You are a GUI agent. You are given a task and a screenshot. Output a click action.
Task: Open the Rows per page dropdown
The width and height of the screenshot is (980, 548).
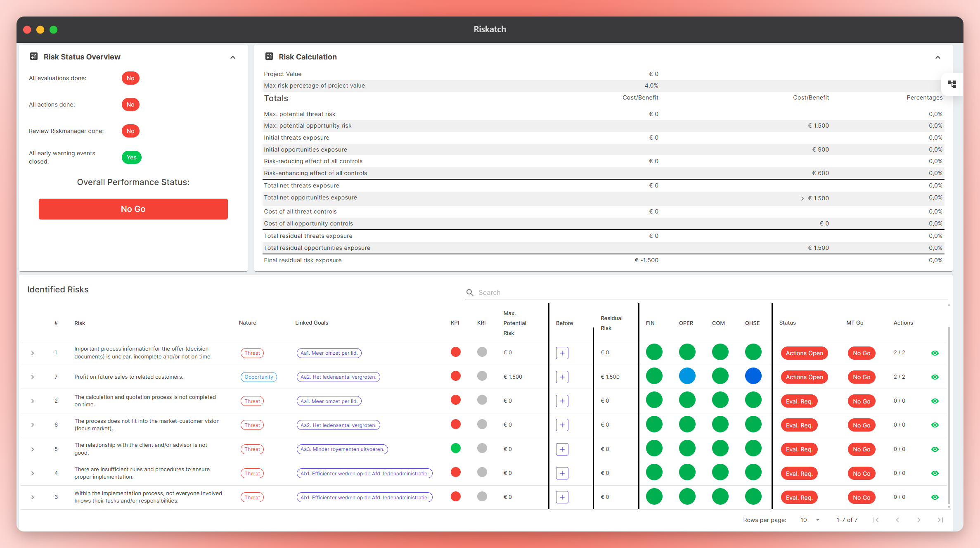pos(810,520)
